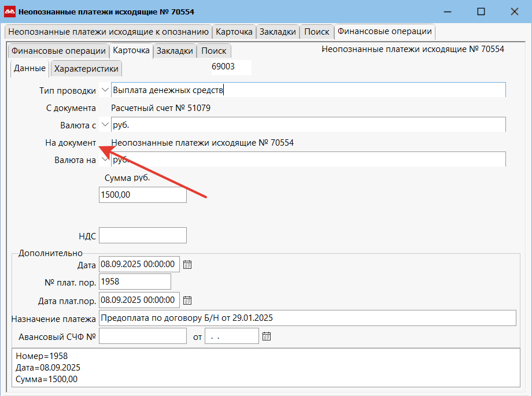Select the top-row Карточка tab

coord(234,32)
